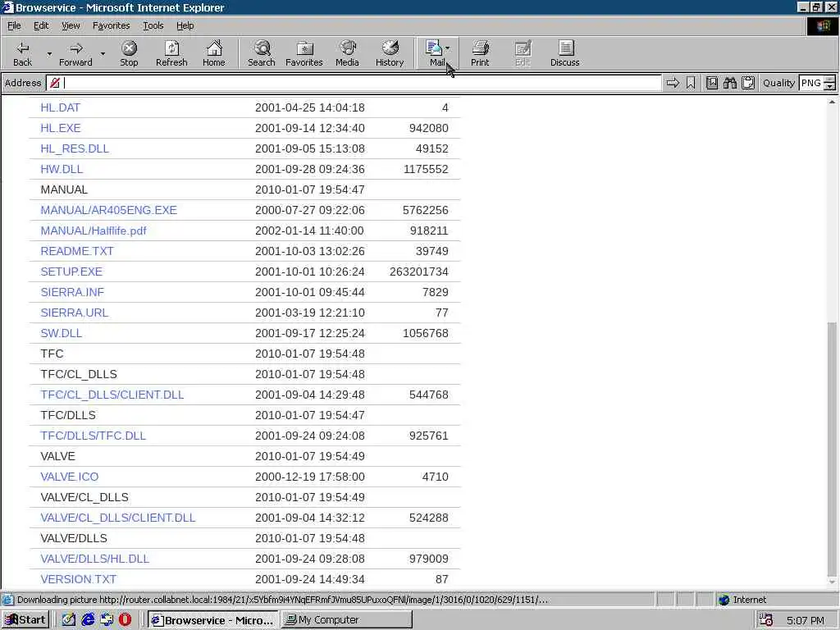
Task: Open the Tools menu
Action: click(153, 25)
